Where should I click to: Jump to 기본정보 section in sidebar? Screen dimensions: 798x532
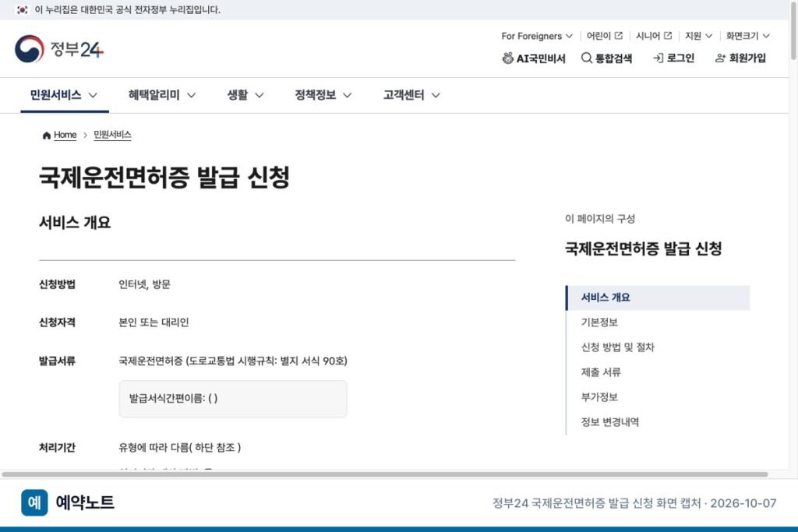pyautogui.click(x=599, y=322)
